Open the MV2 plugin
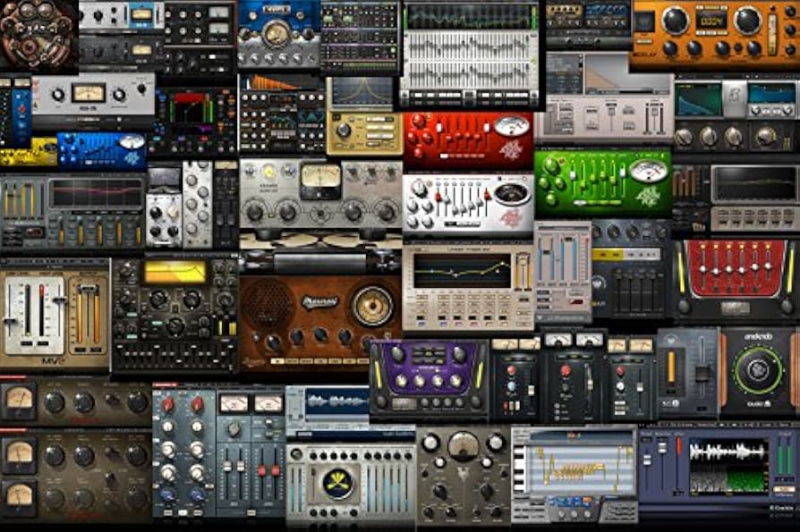800x532 pixels. [x=55, y=315]
